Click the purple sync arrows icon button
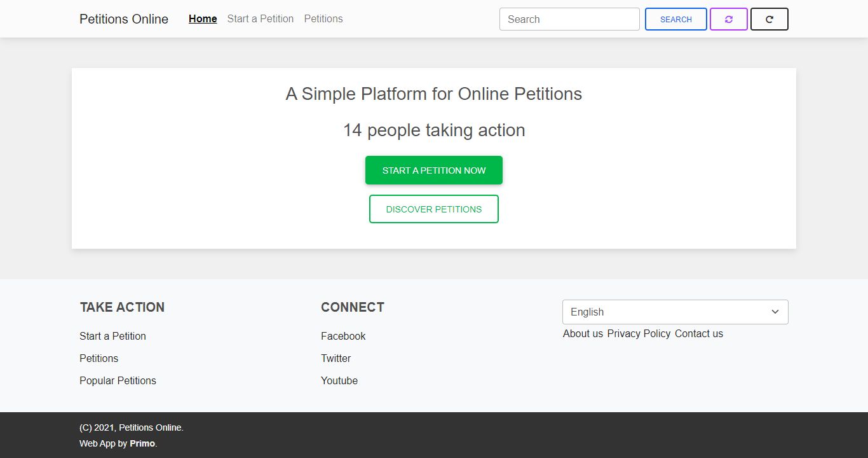Screen dimensions: 868x458 click(x=728, y=19)
